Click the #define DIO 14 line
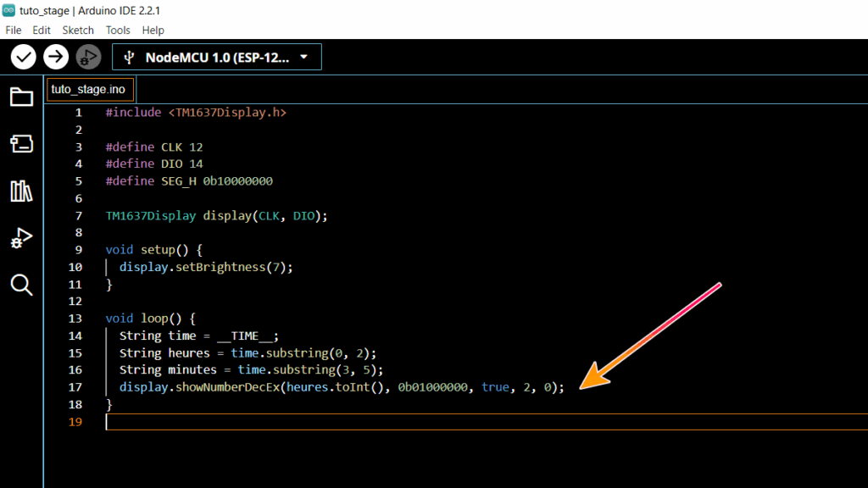Image resolution: width=868 pixels, height=488 pixels. [x=154, y=164]
